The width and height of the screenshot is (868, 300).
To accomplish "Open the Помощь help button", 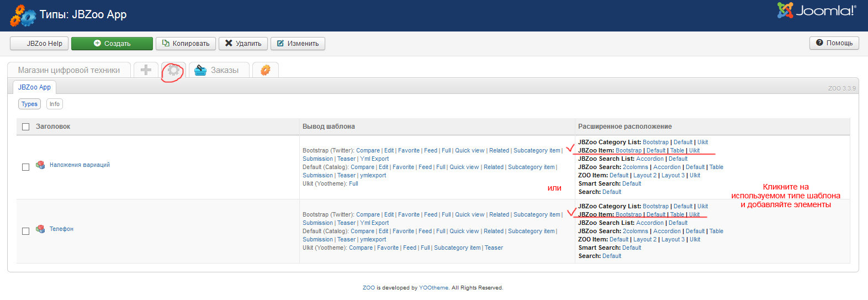I will coord(834,43).
